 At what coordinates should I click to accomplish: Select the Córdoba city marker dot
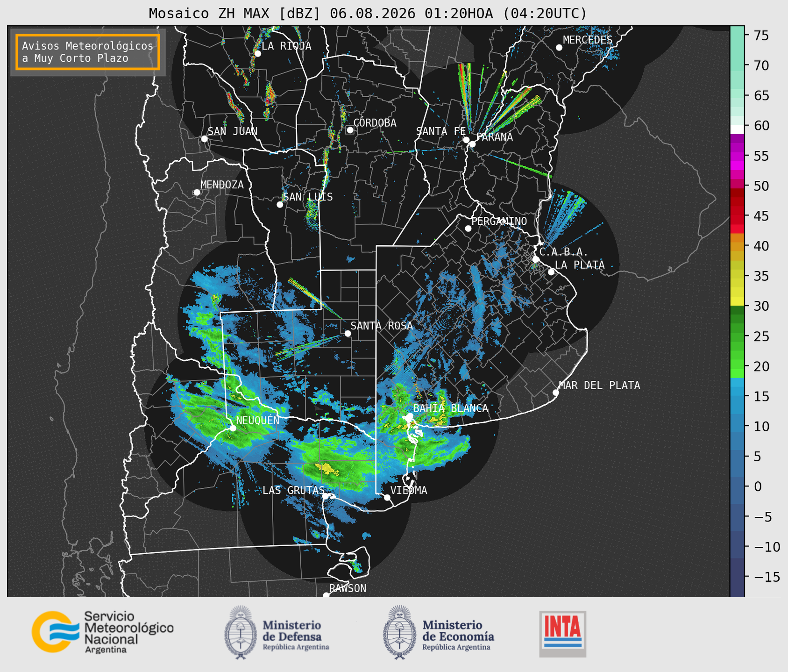point(350,130)
